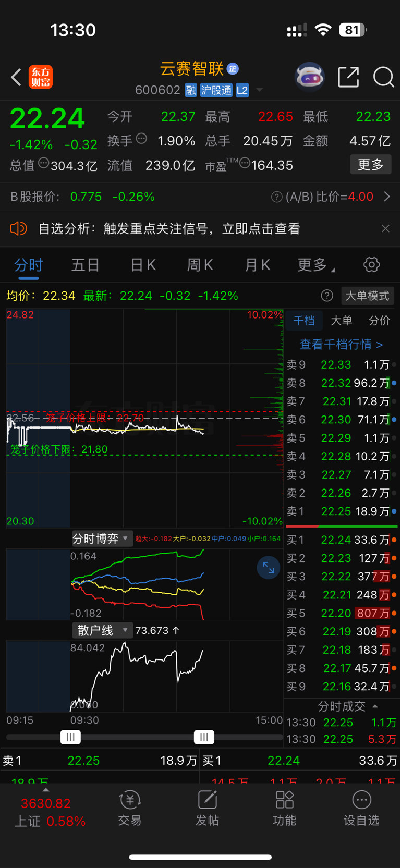401x868 pixels.
Task: Open chart settings gear icon
Action: (372, 265)
